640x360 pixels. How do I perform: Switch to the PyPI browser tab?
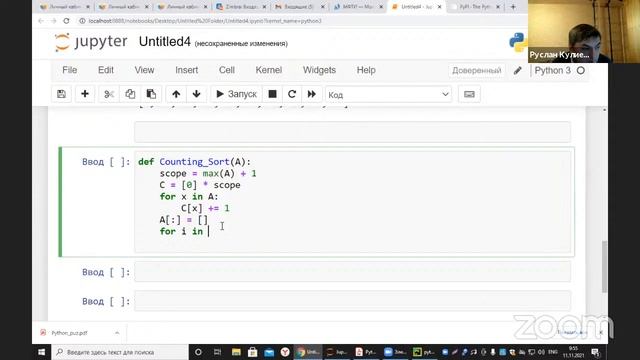click(476, 7)
